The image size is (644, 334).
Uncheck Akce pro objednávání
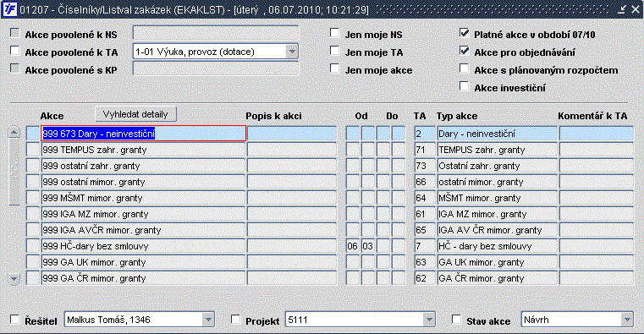464,51
